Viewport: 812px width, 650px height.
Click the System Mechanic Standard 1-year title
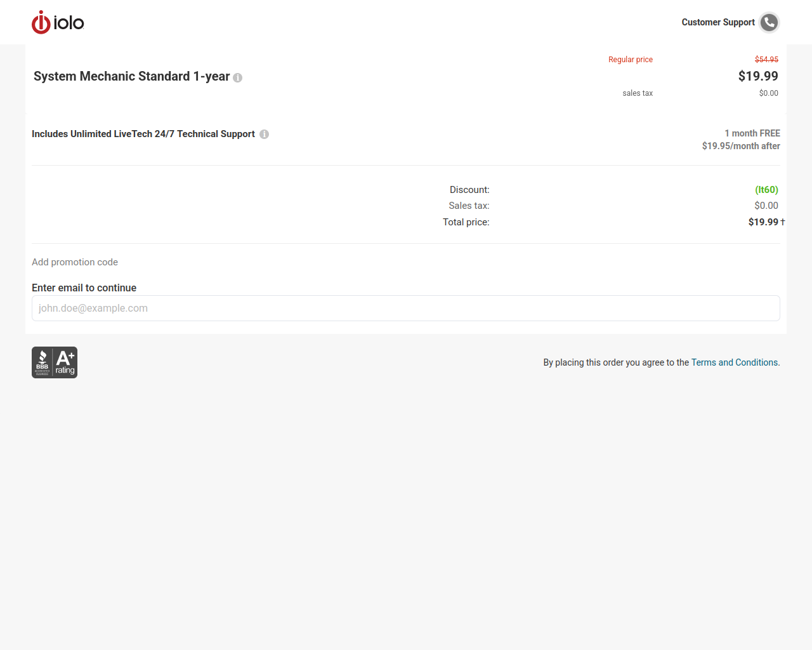[131, 76]
